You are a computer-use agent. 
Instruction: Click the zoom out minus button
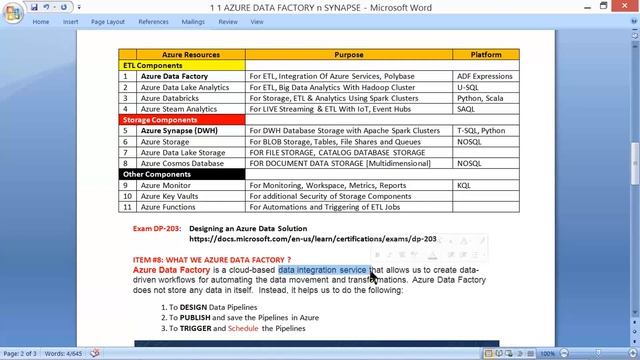564,353
